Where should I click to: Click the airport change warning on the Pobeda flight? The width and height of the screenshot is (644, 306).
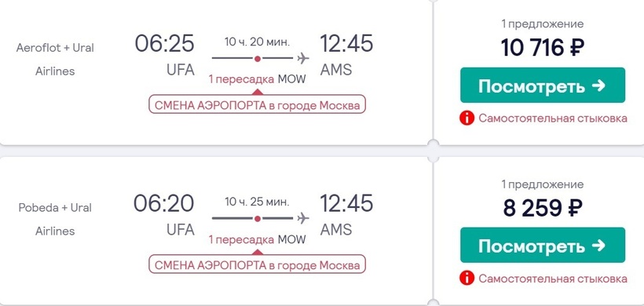pyautogui.click(x=257, y=264)
